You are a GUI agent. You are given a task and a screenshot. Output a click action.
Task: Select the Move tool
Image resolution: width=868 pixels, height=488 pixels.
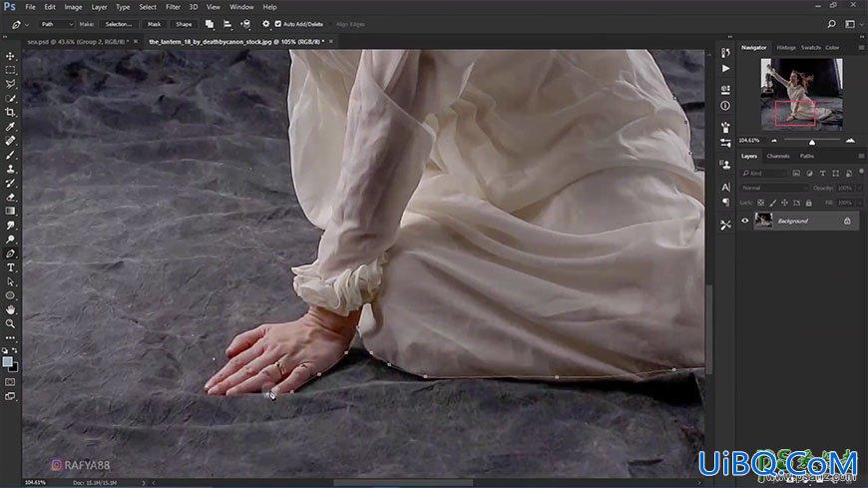point(10,57)
